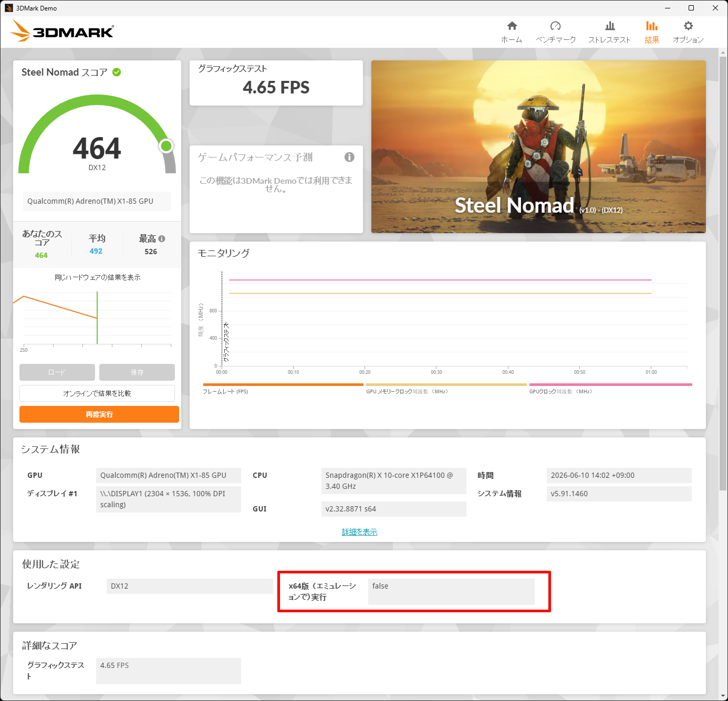Open the ストレステスト tab
This screenshot has height=701, width=728.
coord(609,32)
